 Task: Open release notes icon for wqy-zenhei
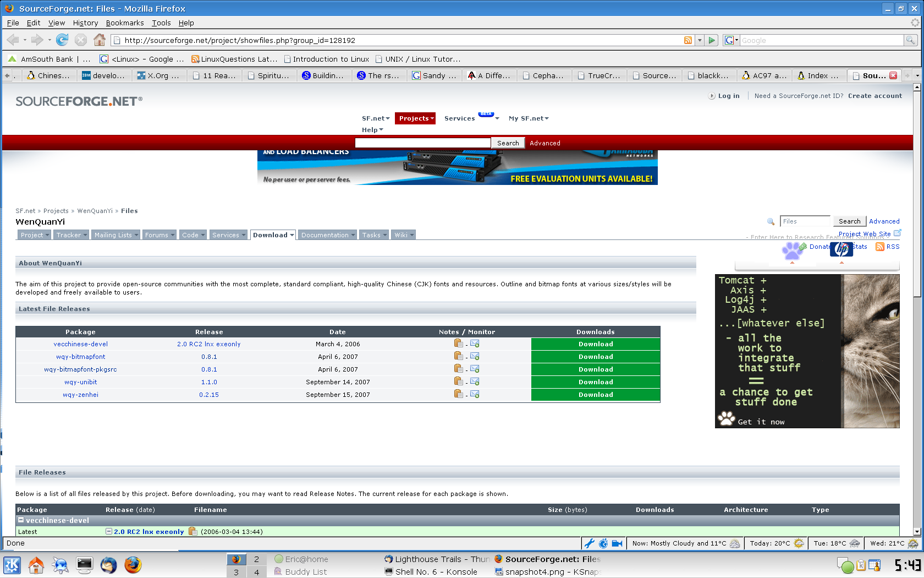click(459, 394)
